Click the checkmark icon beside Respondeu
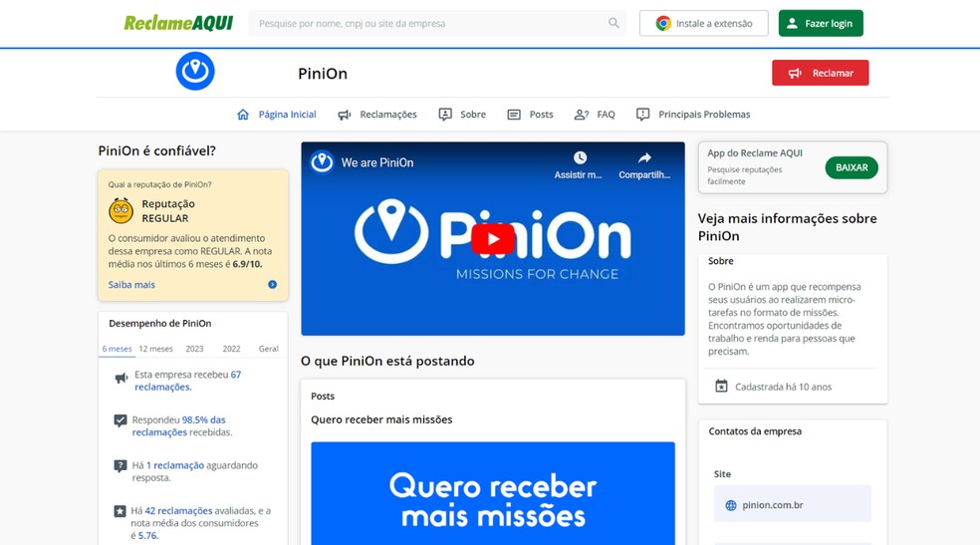The height and width of the screenshot is (545, 980). (120, 420)
